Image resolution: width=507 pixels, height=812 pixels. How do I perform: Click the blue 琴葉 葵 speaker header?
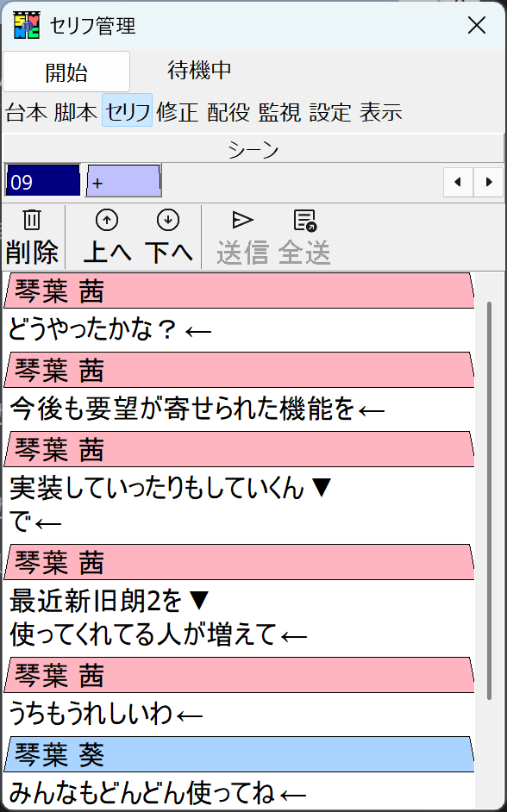[x=239, y=754]
